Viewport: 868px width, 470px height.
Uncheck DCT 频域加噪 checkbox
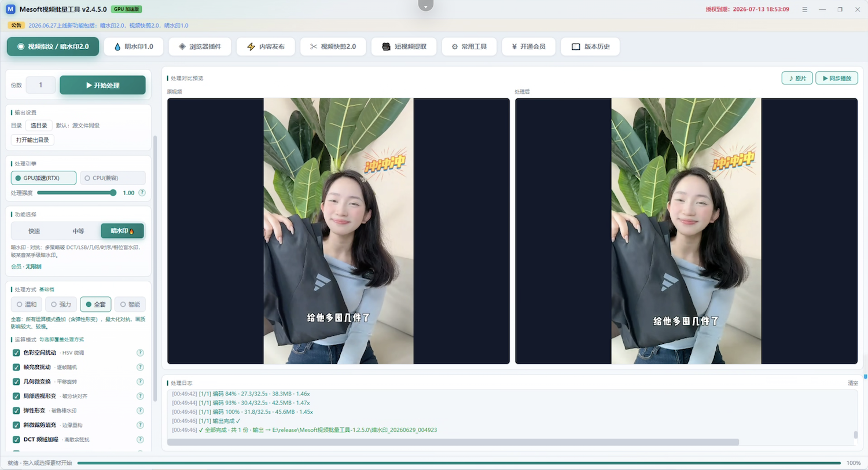(16, 439)
